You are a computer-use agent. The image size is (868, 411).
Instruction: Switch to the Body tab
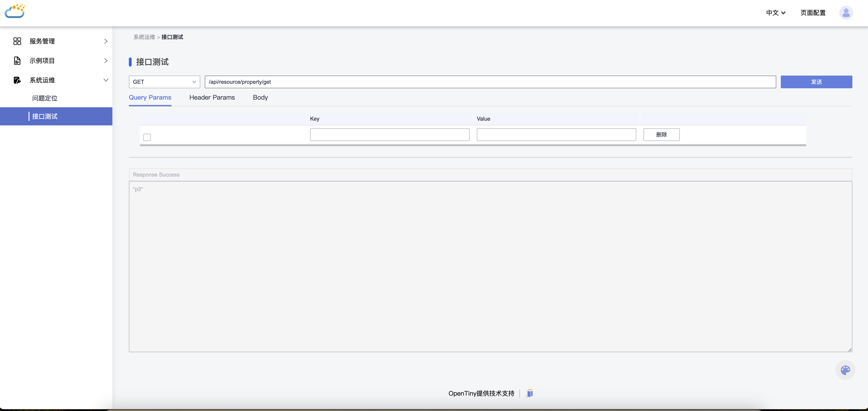[260, 98]
